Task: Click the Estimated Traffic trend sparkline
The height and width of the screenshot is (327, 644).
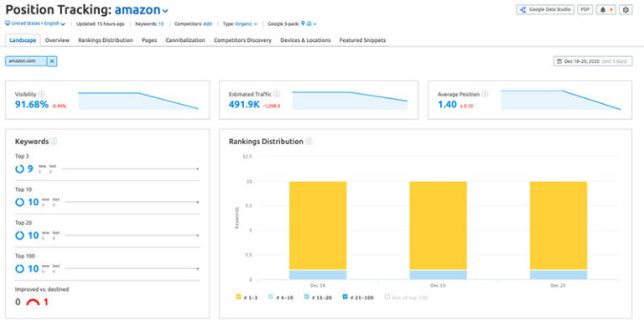Action: point(350,101)
